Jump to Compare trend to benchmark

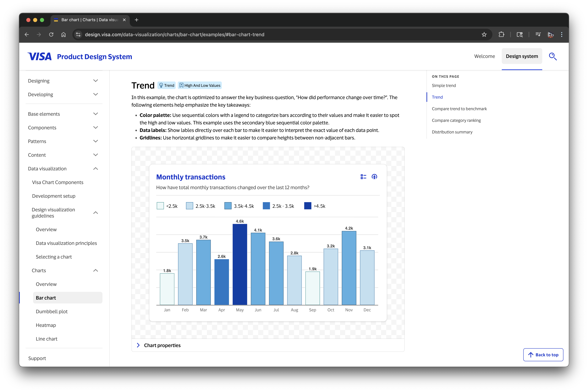coord(459,109)
